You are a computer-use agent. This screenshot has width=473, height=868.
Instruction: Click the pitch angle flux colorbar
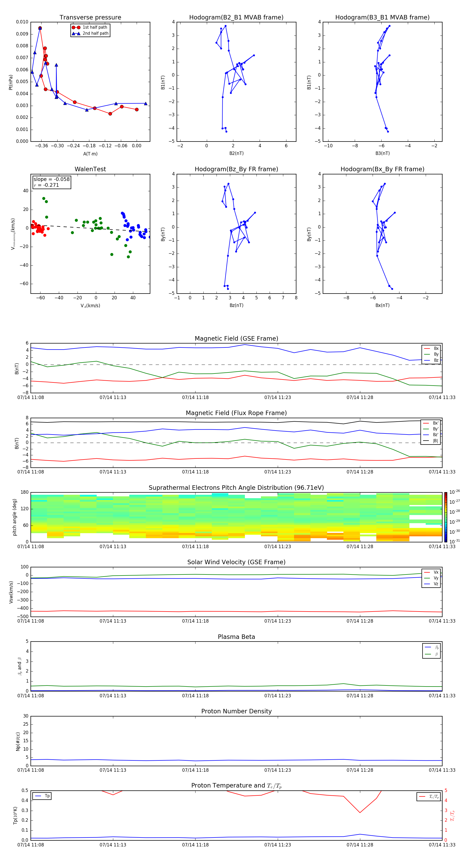coord(446,517)
